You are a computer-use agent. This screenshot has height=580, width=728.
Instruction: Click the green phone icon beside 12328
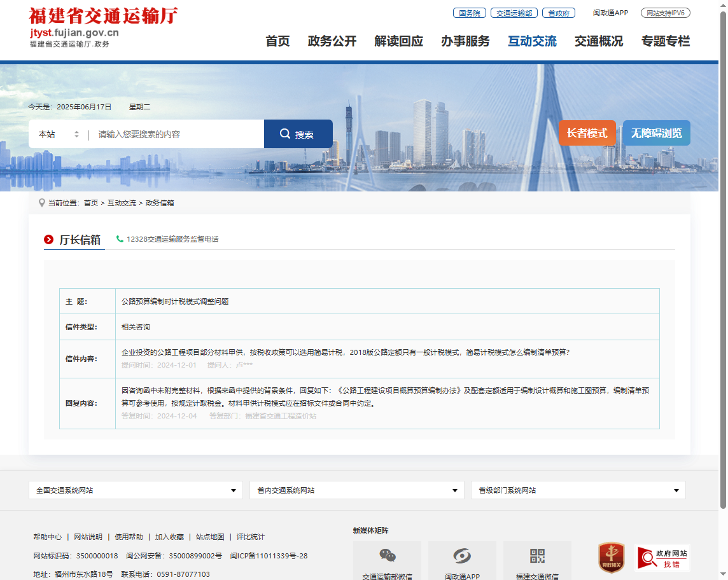pos(120,239)
